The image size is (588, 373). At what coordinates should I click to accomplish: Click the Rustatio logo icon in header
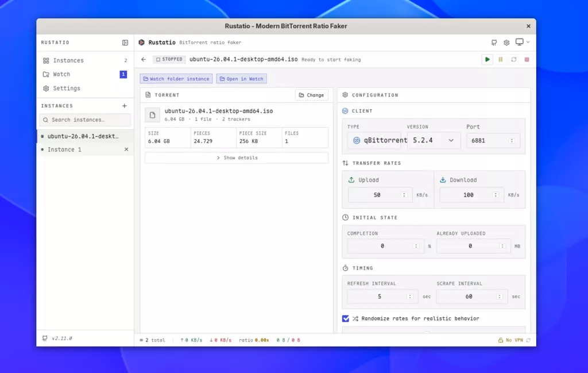tap(142, 43)
